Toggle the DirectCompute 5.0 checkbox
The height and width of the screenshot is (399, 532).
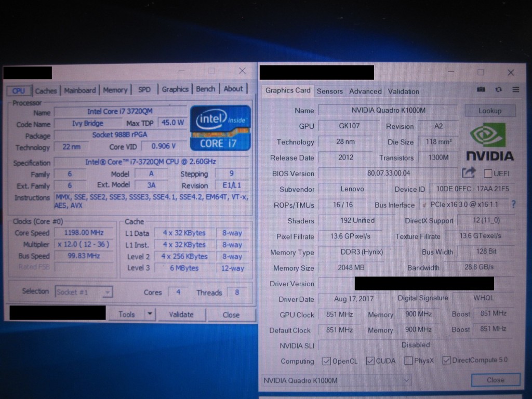446,360
